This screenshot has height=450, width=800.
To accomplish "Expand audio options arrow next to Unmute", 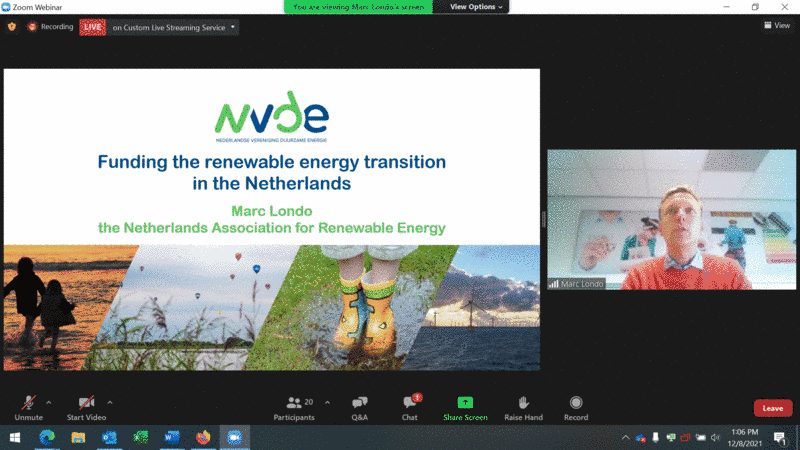I will [49, 402].
